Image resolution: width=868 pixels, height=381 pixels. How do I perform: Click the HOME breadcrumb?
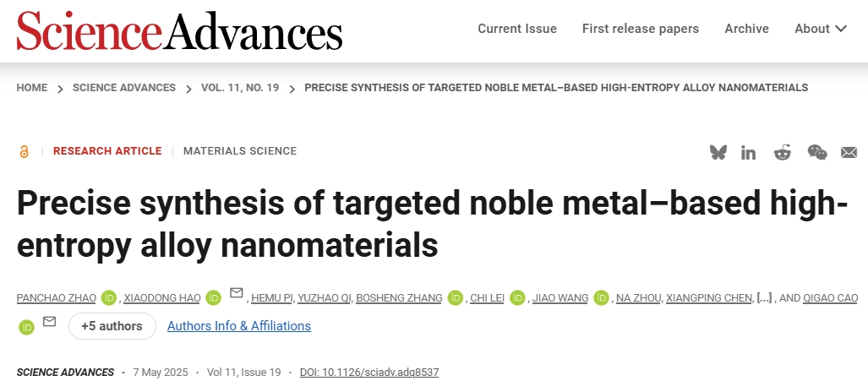31,88
